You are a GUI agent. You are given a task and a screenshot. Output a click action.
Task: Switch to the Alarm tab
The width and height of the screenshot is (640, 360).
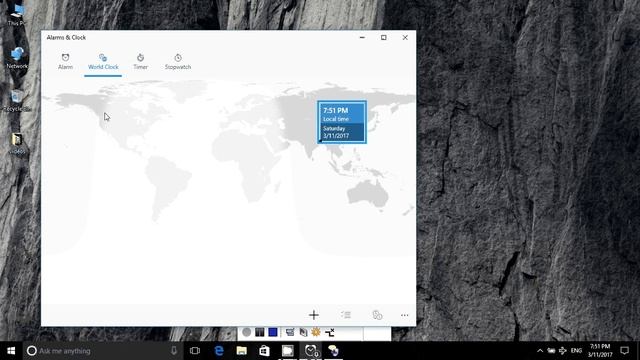(x=65, y=62)
